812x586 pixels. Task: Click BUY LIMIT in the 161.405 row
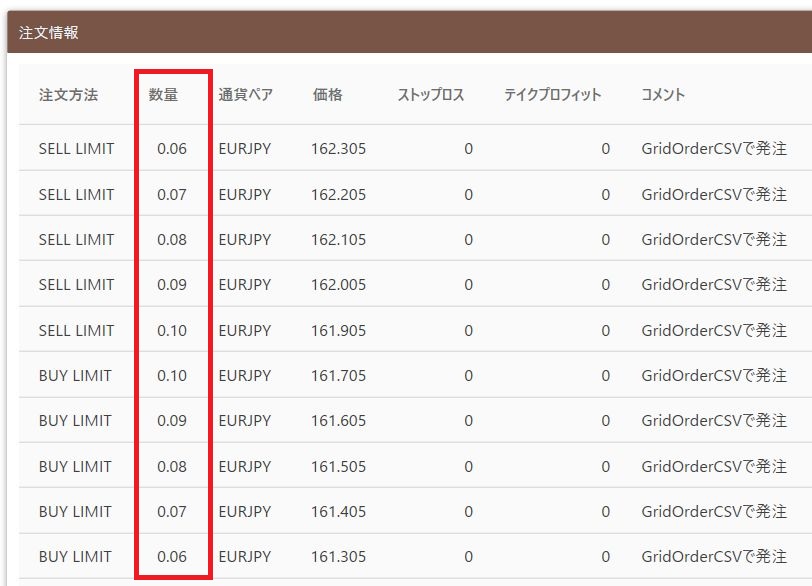(75, 511)
